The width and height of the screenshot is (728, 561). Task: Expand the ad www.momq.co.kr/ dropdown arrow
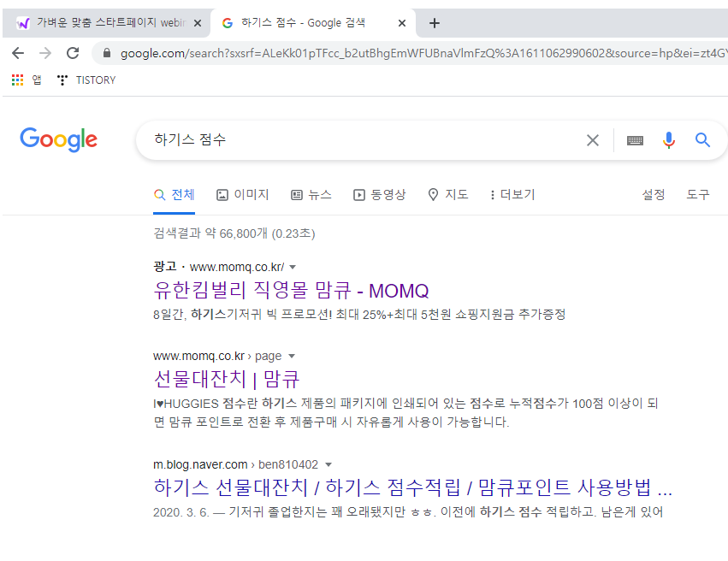pos(293,268)
